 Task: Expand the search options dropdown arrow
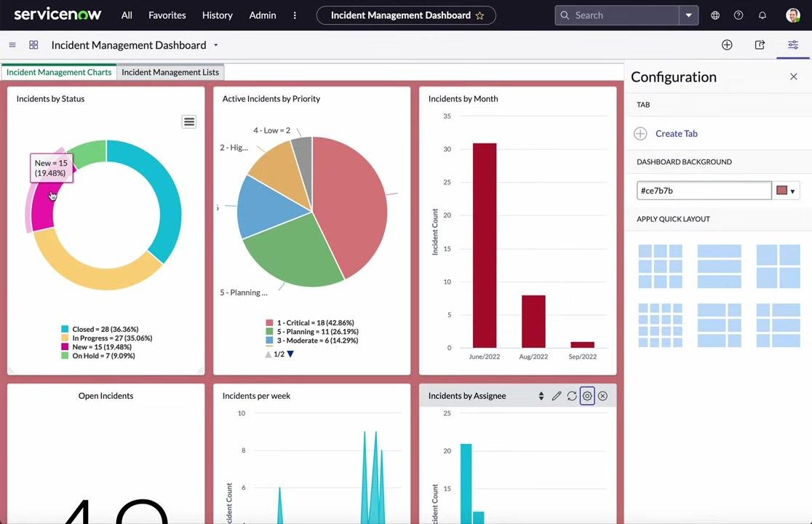click(x=689, y=15)
